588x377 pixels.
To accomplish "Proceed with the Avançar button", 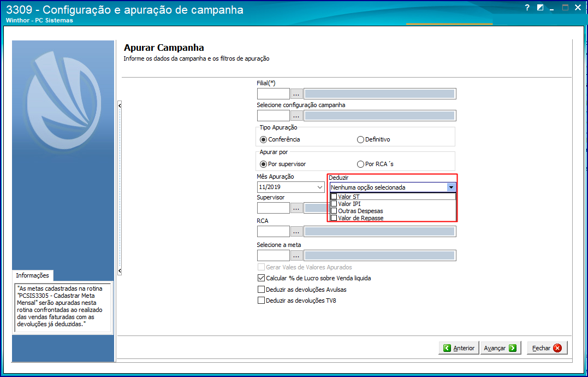I will coord(500,348).
